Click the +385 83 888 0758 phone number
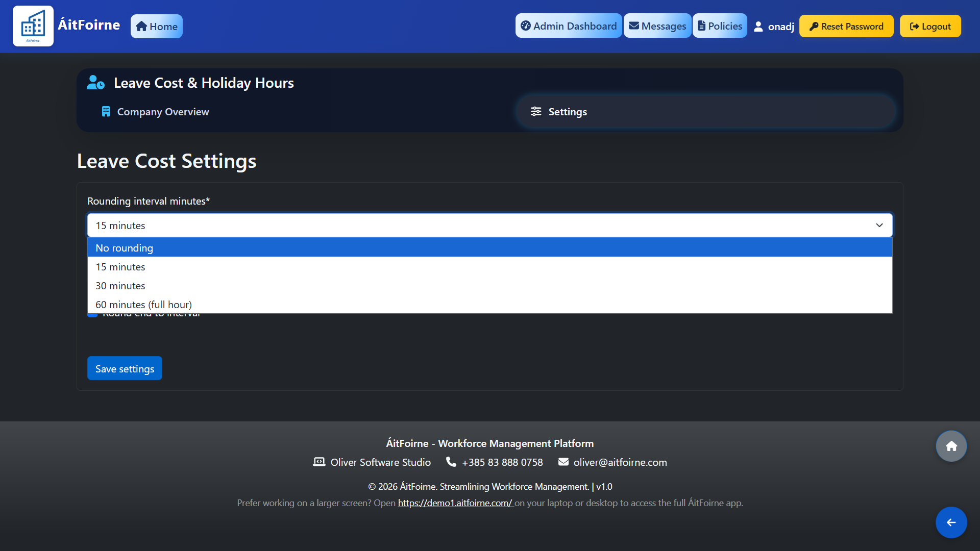This screenshot has width=980, height=551. (502, 462)
